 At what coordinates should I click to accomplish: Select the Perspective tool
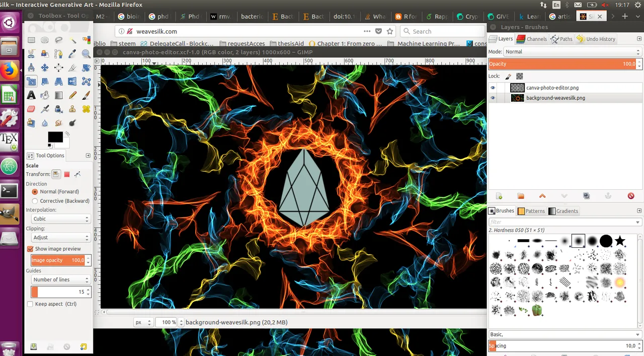pos(59,81)
